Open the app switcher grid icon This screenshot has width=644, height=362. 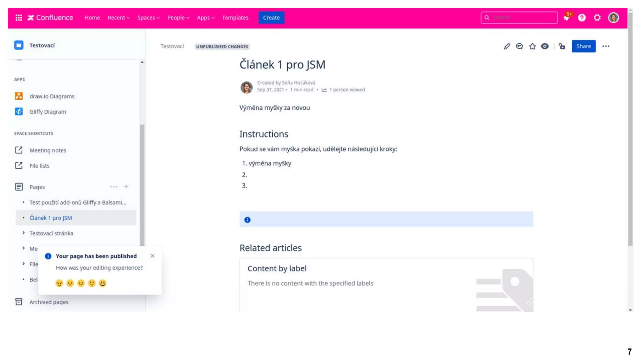(19, 18)
